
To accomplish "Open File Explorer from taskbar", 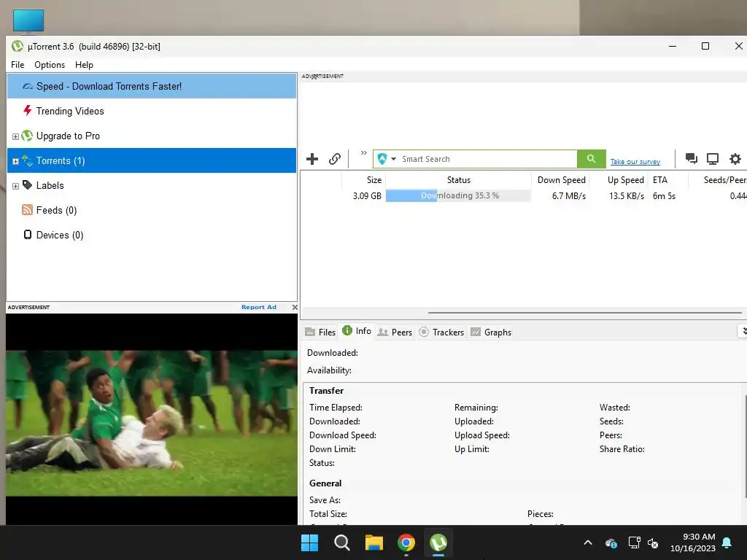I will click(x=374, y=542).
